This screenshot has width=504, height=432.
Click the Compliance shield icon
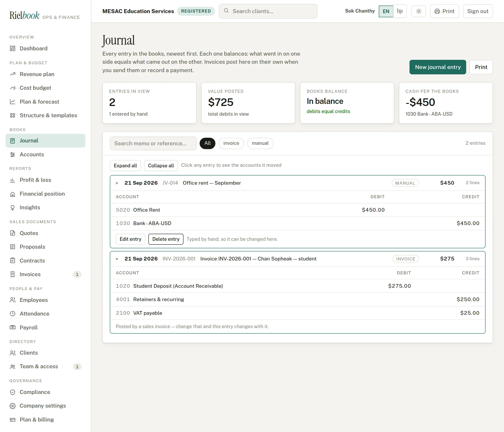coord(13,392)
